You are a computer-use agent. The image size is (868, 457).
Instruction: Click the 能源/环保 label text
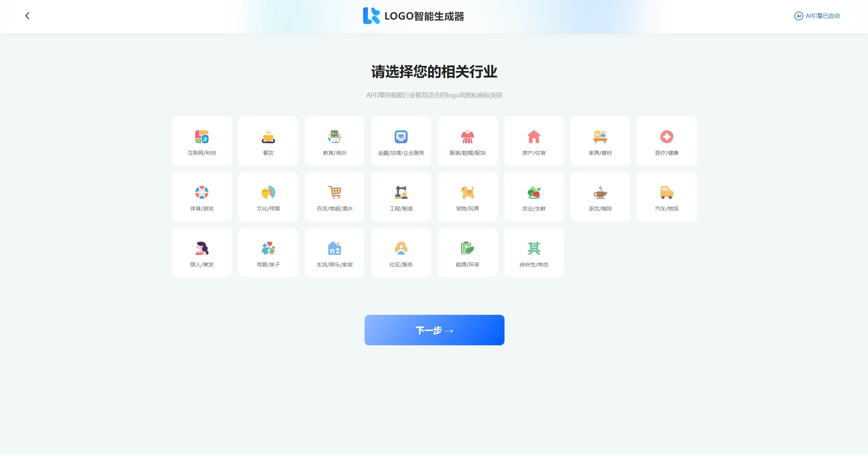[467, 264]
